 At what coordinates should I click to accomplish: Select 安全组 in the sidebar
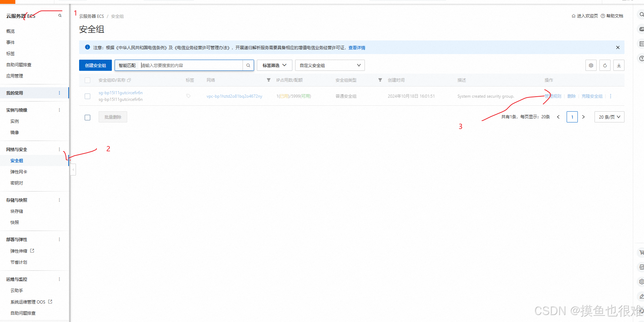pos(17,160)
